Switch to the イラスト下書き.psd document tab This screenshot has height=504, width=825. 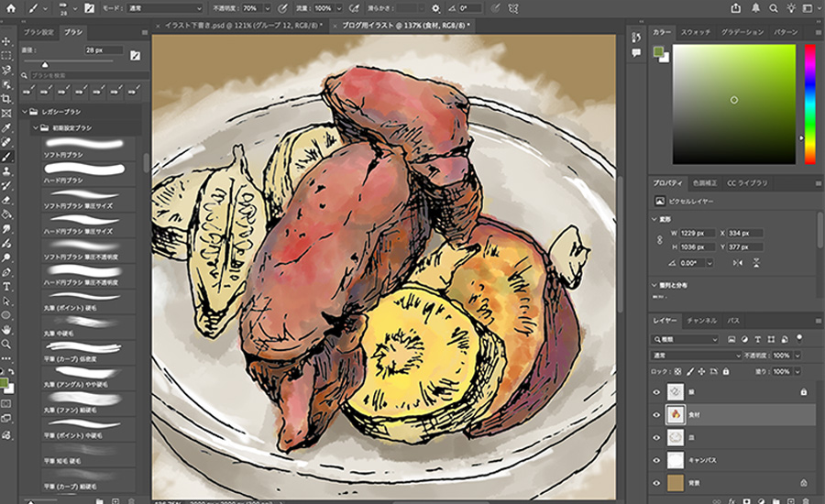click(x=242, y=27)
